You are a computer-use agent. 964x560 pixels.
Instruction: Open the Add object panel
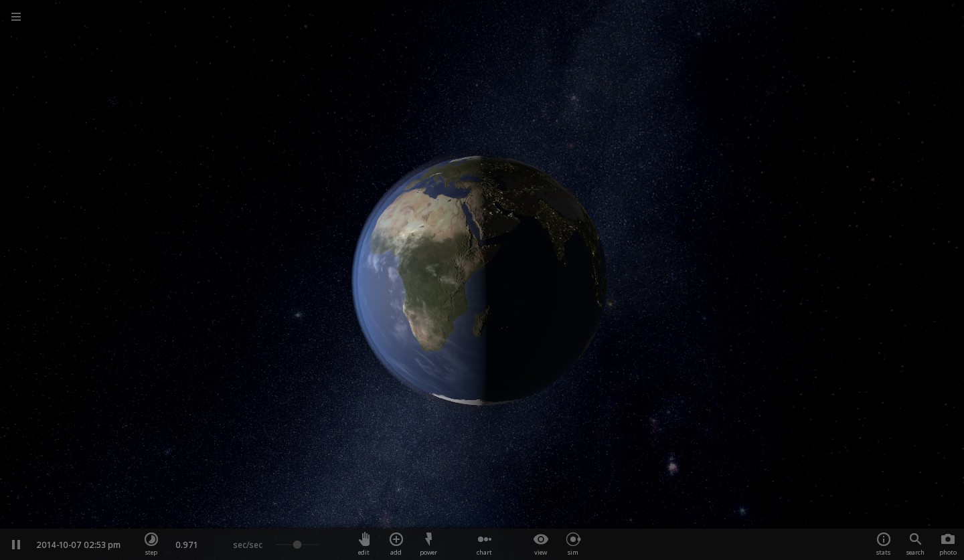click(396, 543)
